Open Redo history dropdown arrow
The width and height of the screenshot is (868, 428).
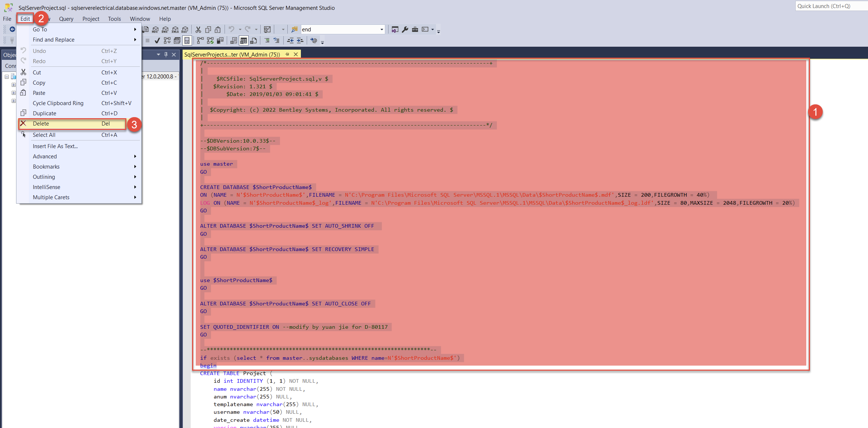click(256, 30)
